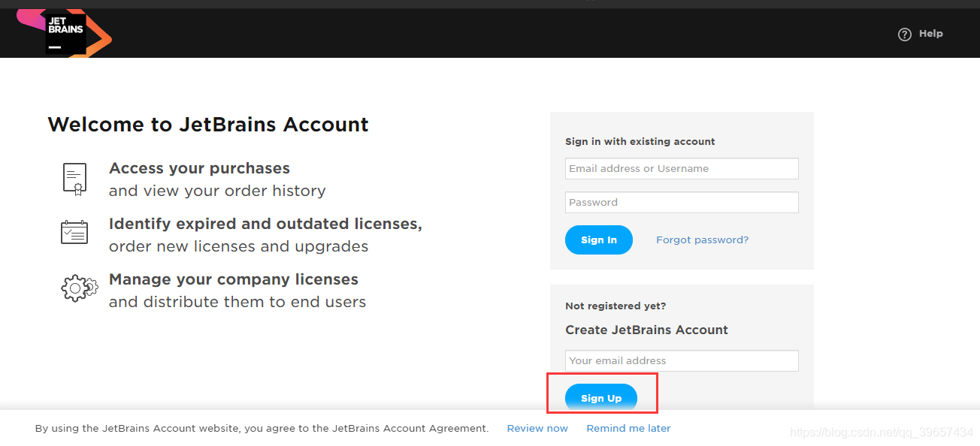Open the Review now agreement link

click(x=537, y=429)
